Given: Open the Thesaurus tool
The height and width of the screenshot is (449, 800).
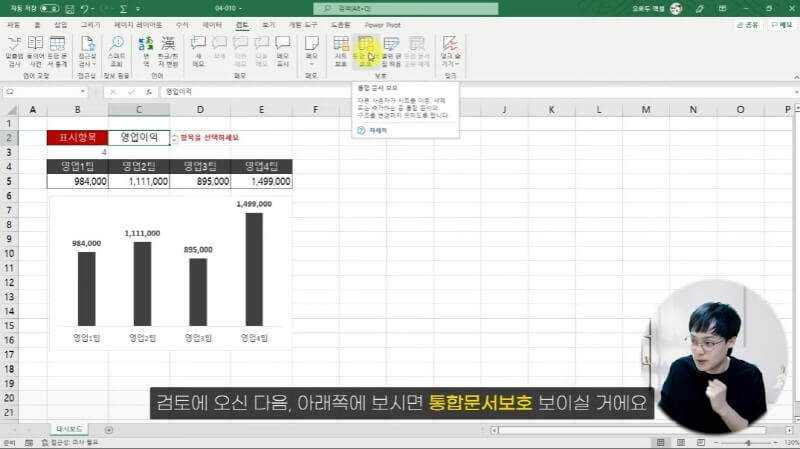Looking at the screenshot, I should click(x=35, y=52).
